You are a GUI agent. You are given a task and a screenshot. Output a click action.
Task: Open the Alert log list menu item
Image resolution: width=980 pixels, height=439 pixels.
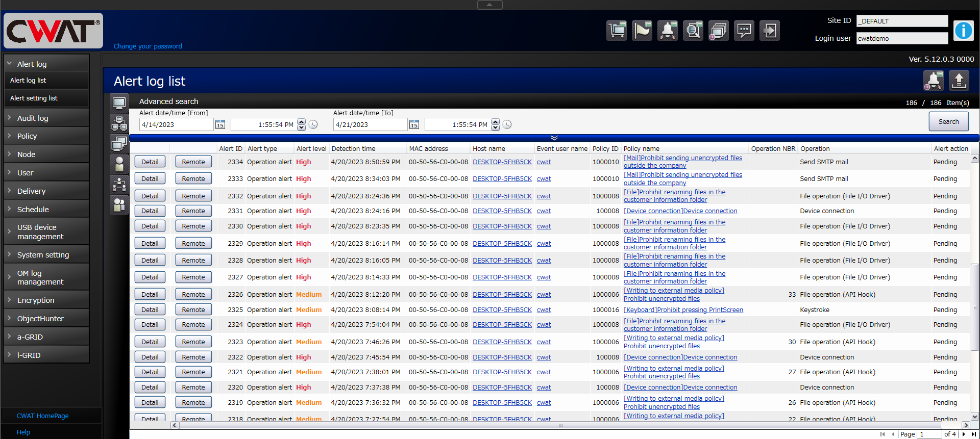(x=46, y=80)
